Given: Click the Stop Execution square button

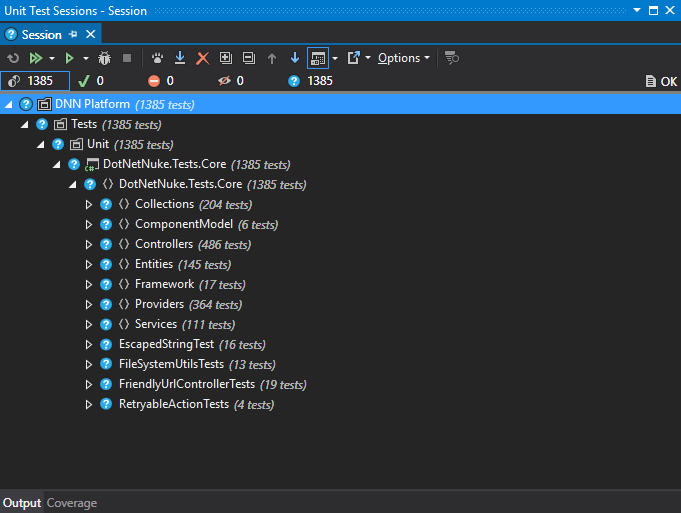Looking at the screenshot, I should [127, 58].
